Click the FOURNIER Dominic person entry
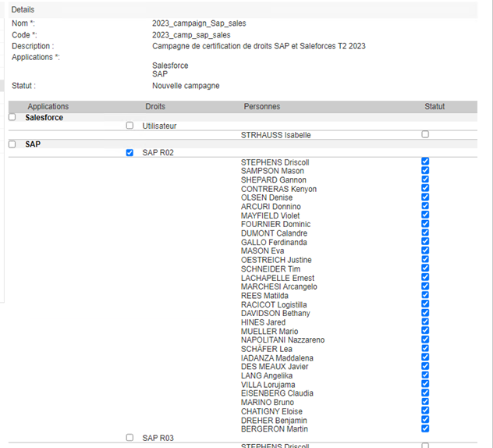 [275, 224]
